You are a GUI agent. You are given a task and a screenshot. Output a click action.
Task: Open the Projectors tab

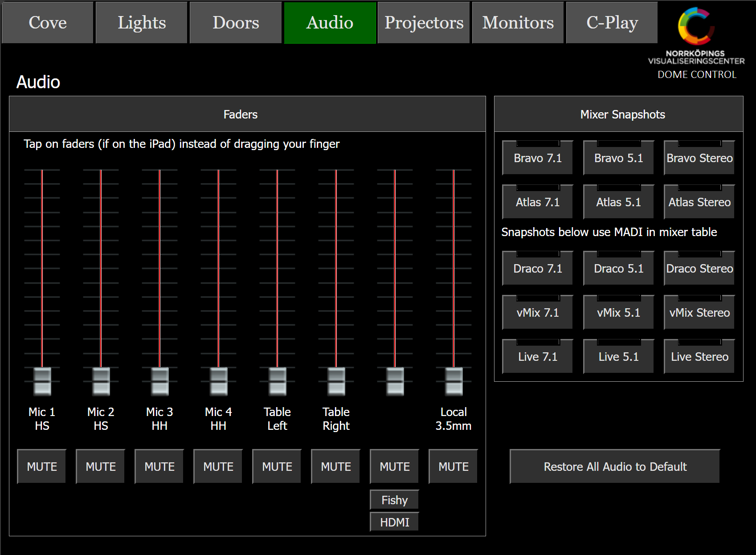tap(424, 23)
